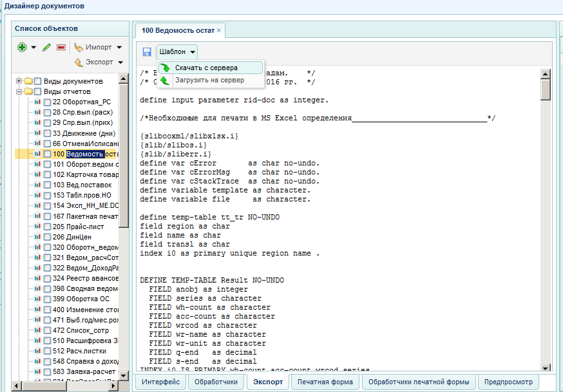Open the Импорт menu button
Screen dimensions: 563x392
(x=98, y=48)
